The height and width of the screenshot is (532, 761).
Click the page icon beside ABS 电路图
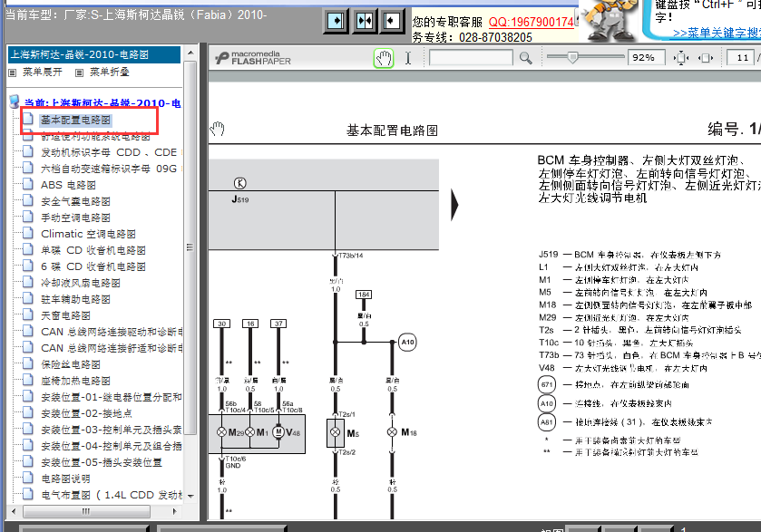28,184
